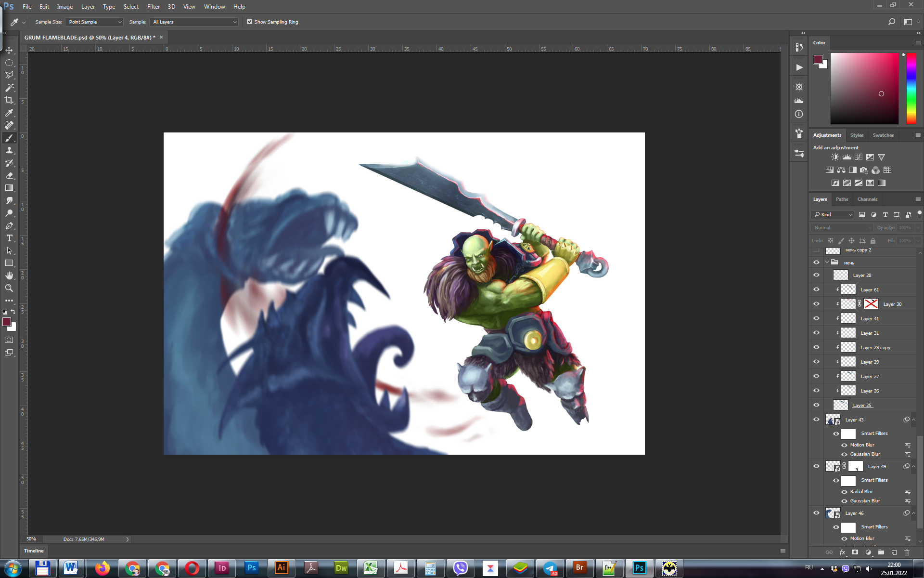Hide Layer 49 eye icon
924x578 pixels.
(x=816, y=466)
